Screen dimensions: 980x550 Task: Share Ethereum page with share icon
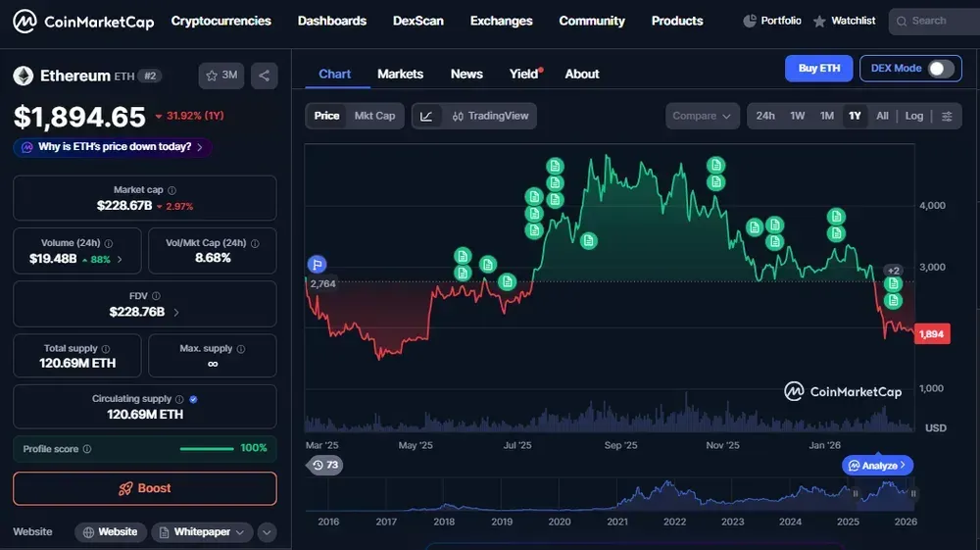(265, 75)
